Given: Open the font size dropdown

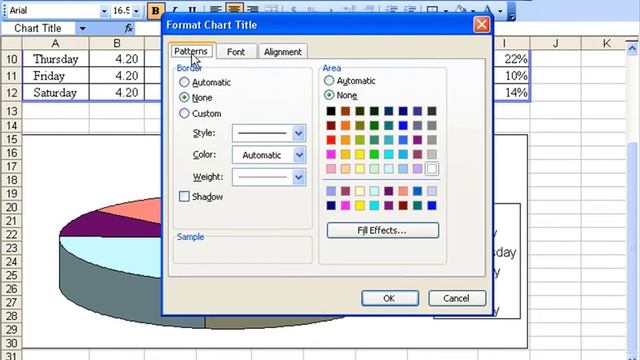Looking at the screenshot, I should tap(137, 11).
